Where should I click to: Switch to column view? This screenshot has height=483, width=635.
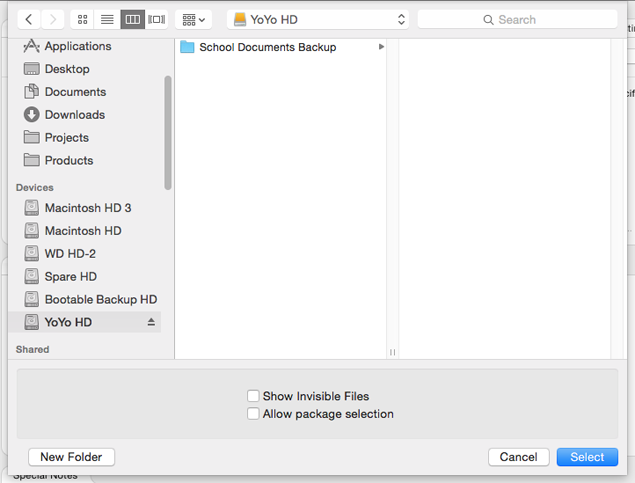click(x=133, y=19)
